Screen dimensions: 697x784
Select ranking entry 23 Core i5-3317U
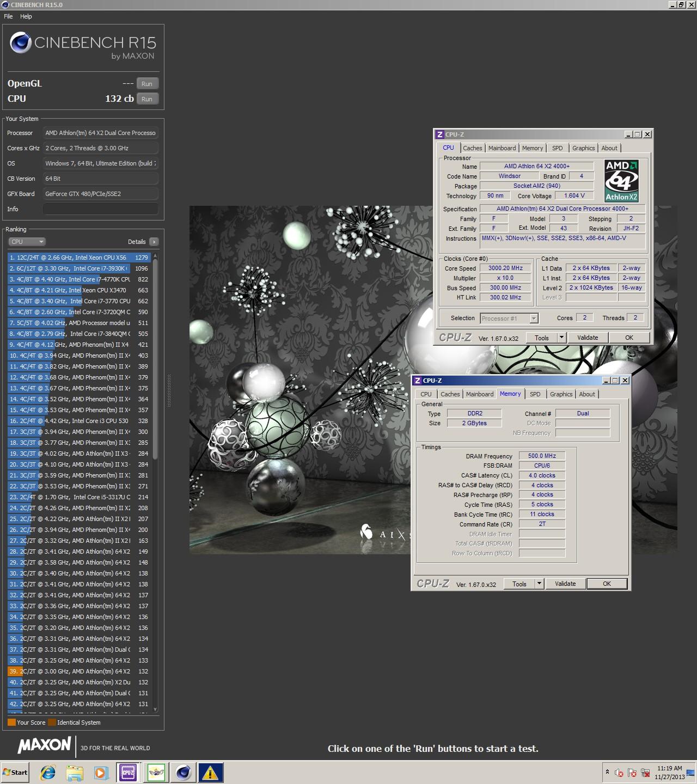[x=79, y=497]
